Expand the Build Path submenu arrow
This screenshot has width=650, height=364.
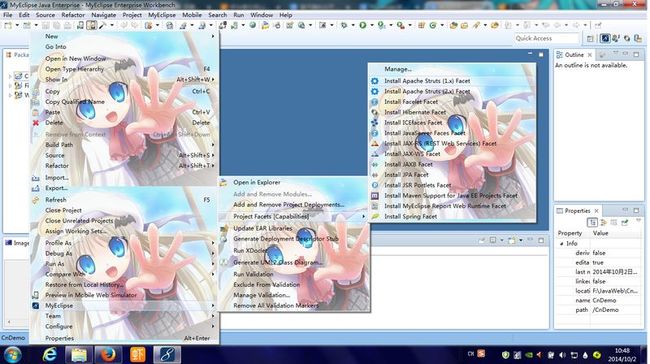click(213, 145)
